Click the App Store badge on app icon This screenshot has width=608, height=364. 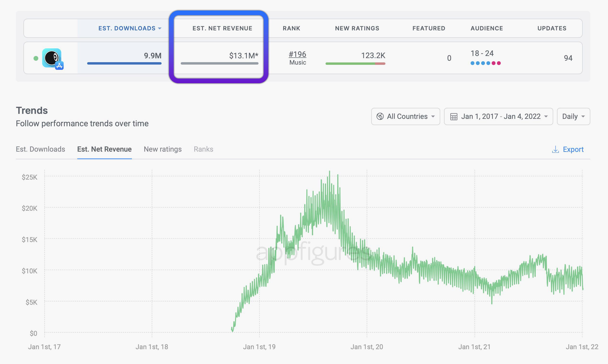(x=59, y=66)
